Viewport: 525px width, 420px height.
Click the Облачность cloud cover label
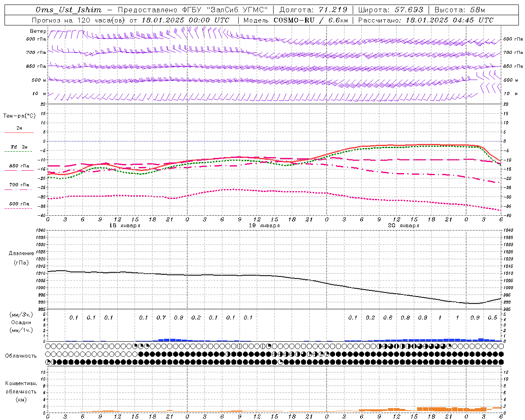pos(21,356)
